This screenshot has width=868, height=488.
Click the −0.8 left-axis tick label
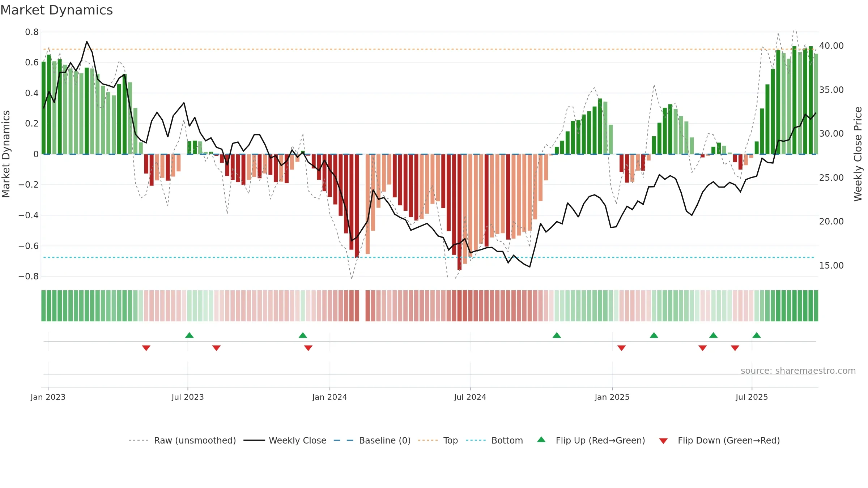pyautogui.click(x=29, y=277)
